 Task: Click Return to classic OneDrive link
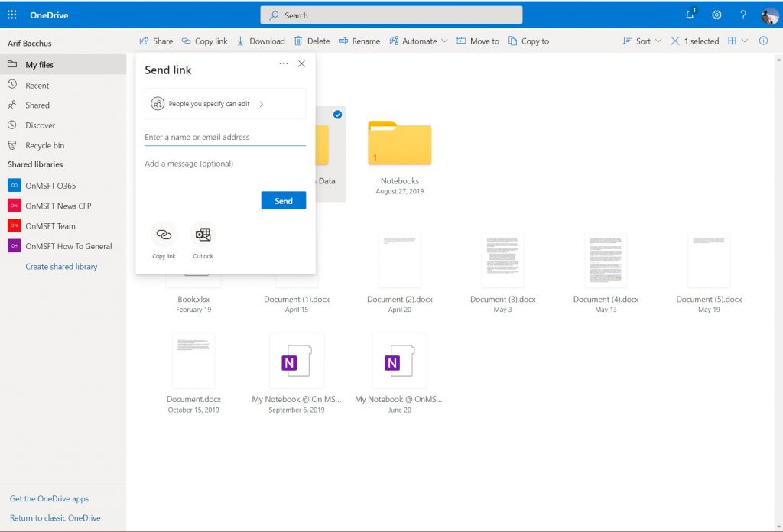55,518
